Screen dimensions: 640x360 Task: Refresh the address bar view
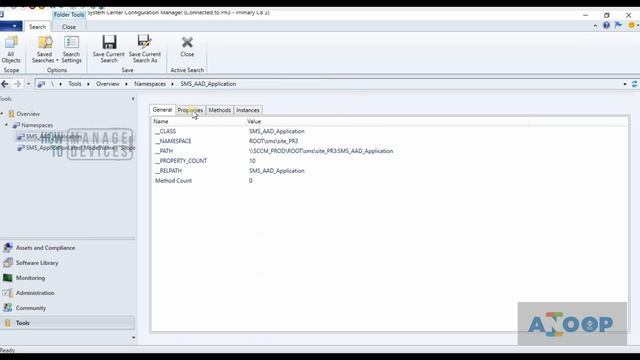pos(635,84)
